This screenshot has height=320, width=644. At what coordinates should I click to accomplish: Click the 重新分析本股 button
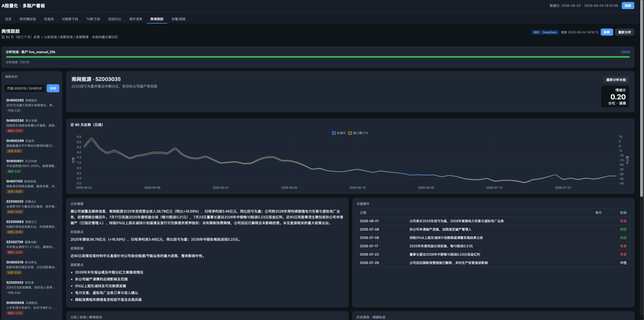(616, 80)
